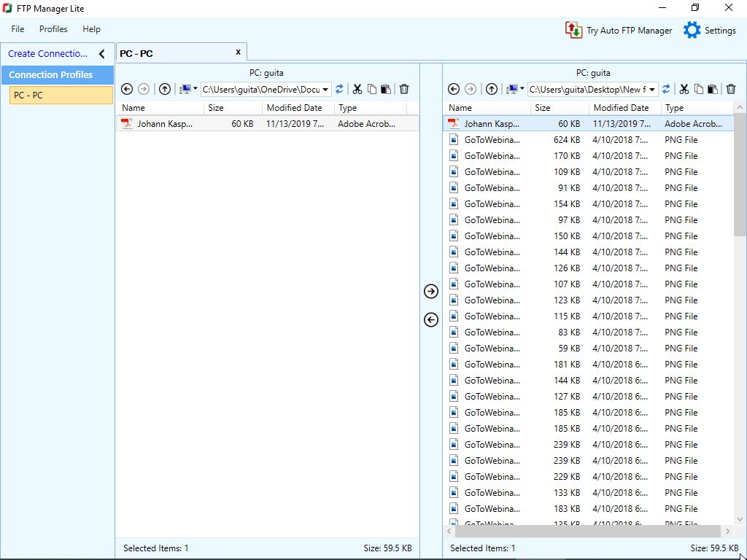Select the 170 KB GoToWebinar PNG file
The height and width of the screenshot is (560, 747).
tap(589, 156)
